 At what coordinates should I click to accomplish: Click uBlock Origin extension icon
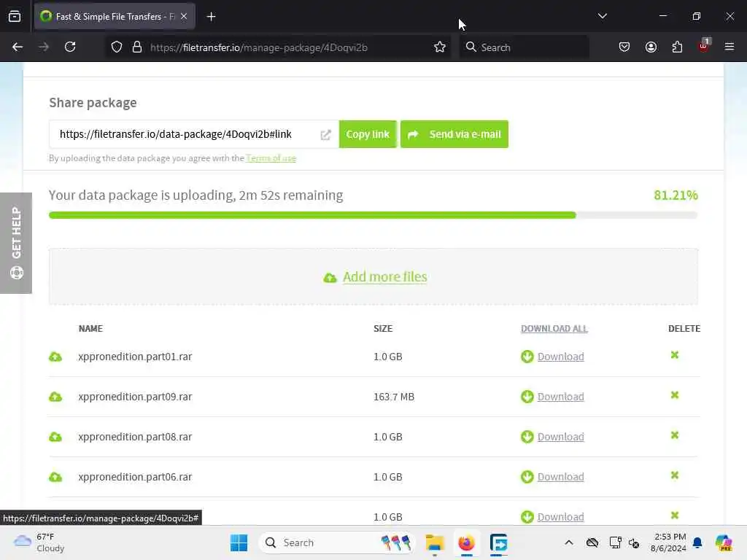tap(704, 46)
